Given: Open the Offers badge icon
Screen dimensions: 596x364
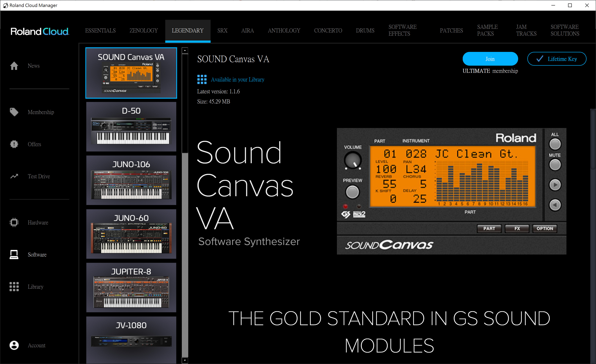Looking at the screenshot, I should [x=14, y=144].
